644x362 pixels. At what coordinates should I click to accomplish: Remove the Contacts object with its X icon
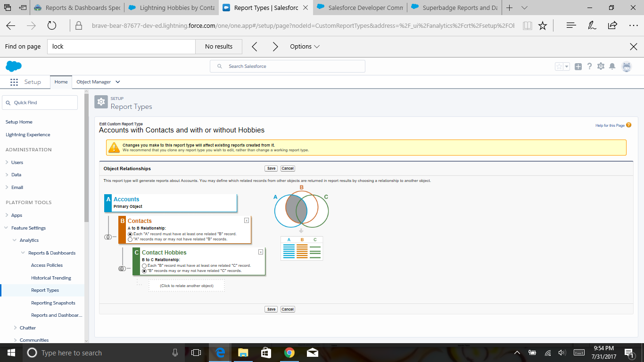(247, 220)
